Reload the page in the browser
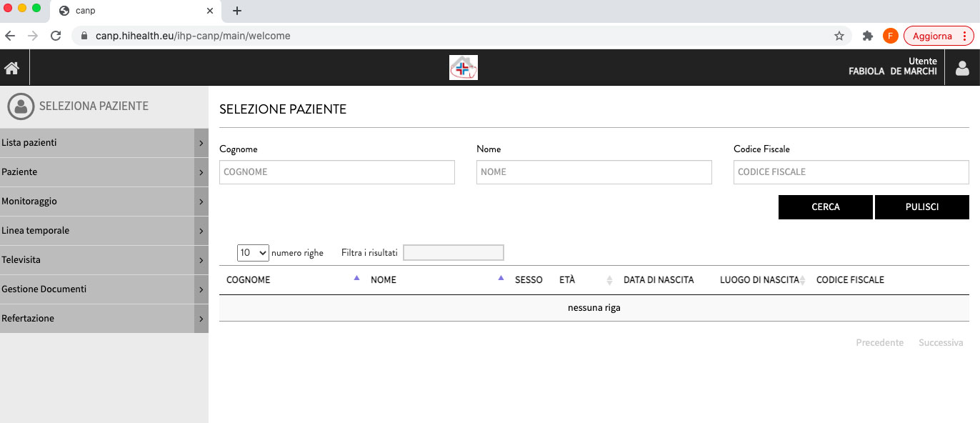This screenshot has height=423, width=980. [55, 36]
